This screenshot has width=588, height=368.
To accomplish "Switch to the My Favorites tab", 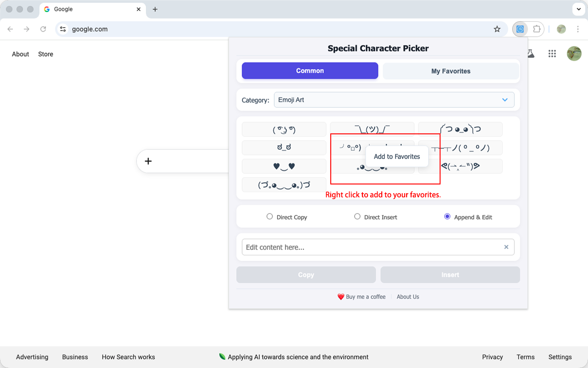I will pos(451,71).
